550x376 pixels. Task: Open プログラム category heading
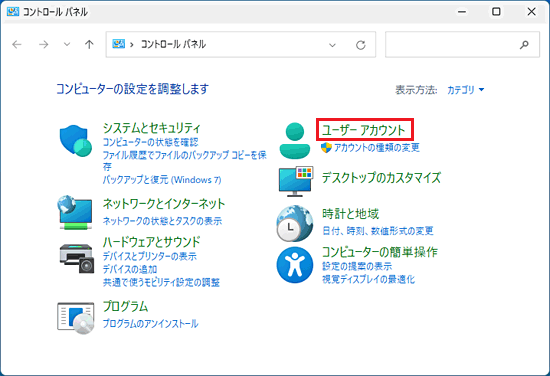click(x=125, y=307)
